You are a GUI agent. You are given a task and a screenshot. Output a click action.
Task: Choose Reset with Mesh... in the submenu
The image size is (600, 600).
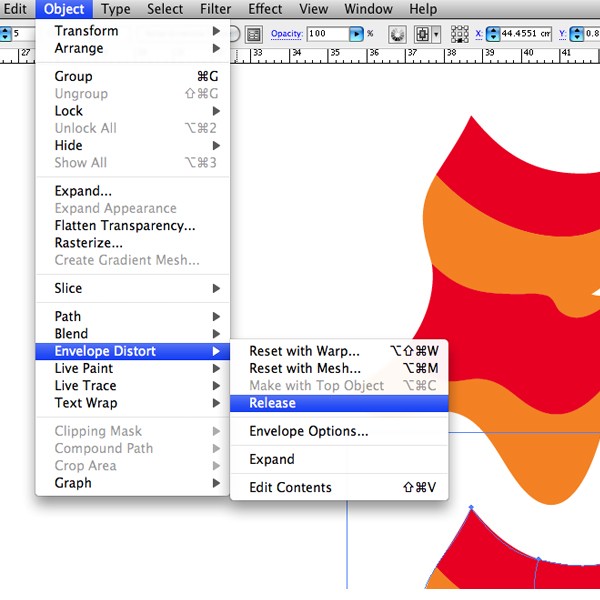339,368
